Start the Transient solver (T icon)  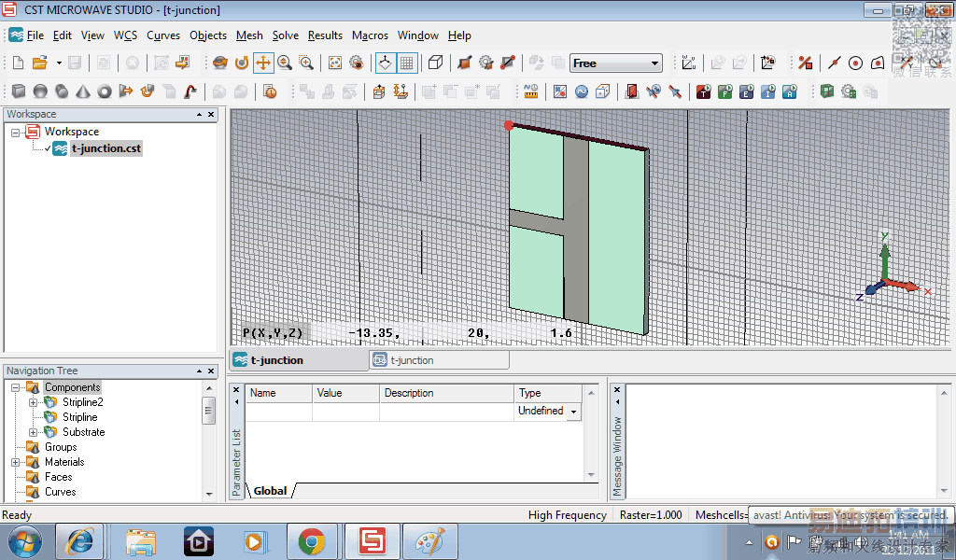coord(702,91)
